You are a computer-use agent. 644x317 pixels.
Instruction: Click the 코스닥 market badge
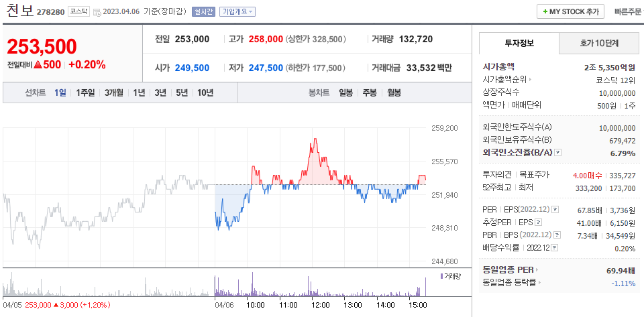[x=78, y=11]
